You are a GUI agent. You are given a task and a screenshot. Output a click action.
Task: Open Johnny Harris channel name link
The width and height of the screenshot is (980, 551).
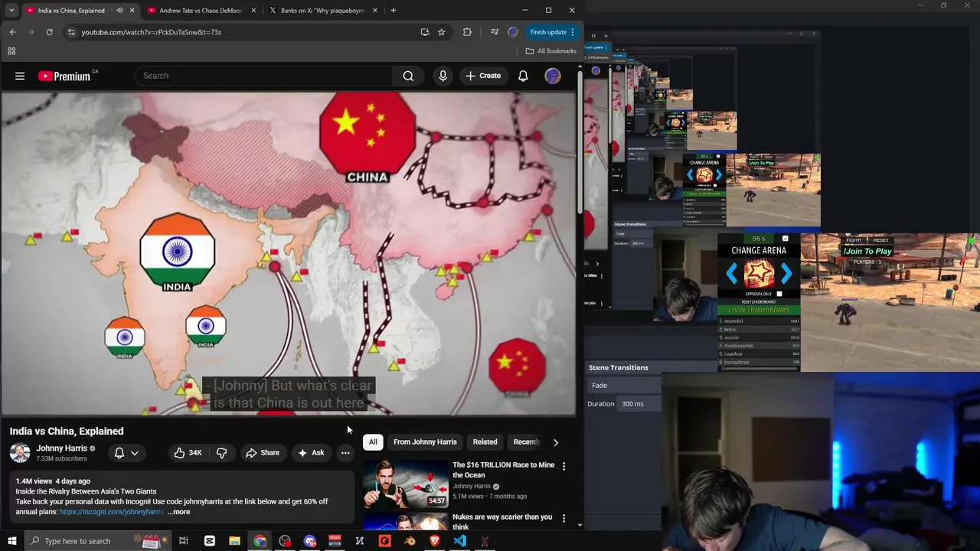(x=61, y=448)
